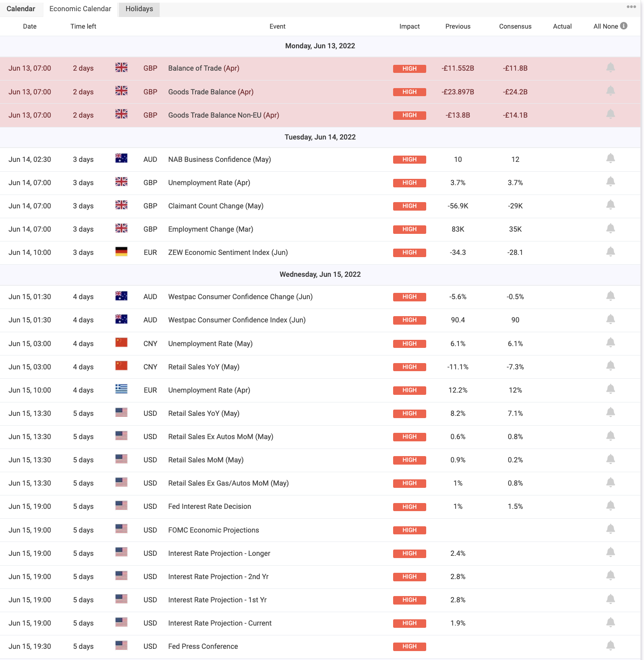The width and height of the screenshot is (644, 660).
Task: Click US flag on Fed Press Conference row
Action: coord(121,646)
